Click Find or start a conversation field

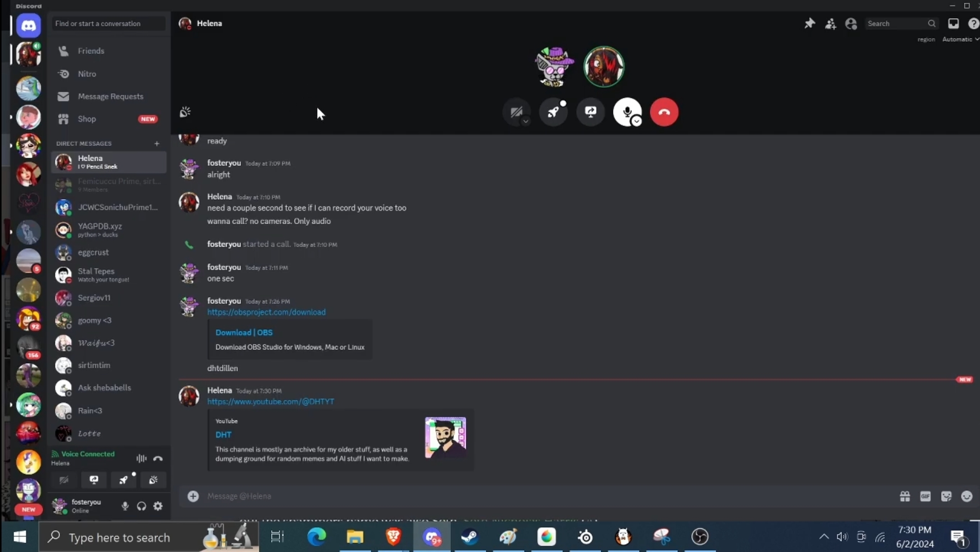pyautogui.click(x=109, y=23)
